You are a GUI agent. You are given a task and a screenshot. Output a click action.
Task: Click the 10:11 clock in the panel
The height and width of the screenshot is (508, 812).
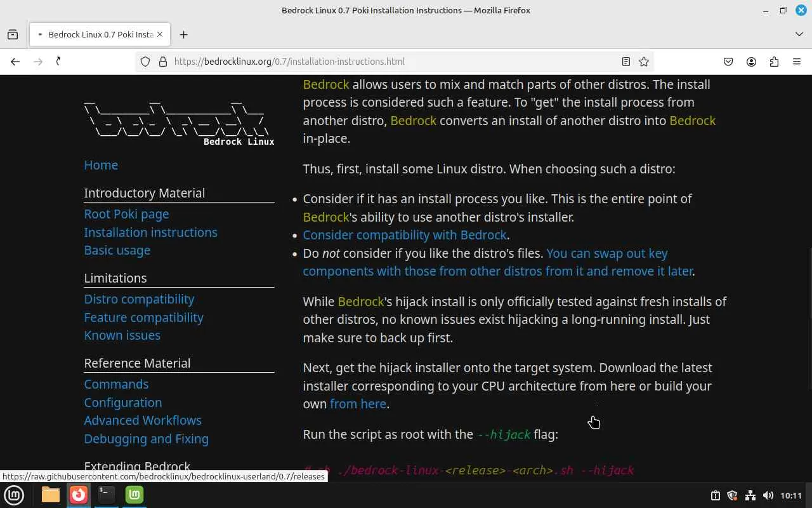tap(791, 495)
